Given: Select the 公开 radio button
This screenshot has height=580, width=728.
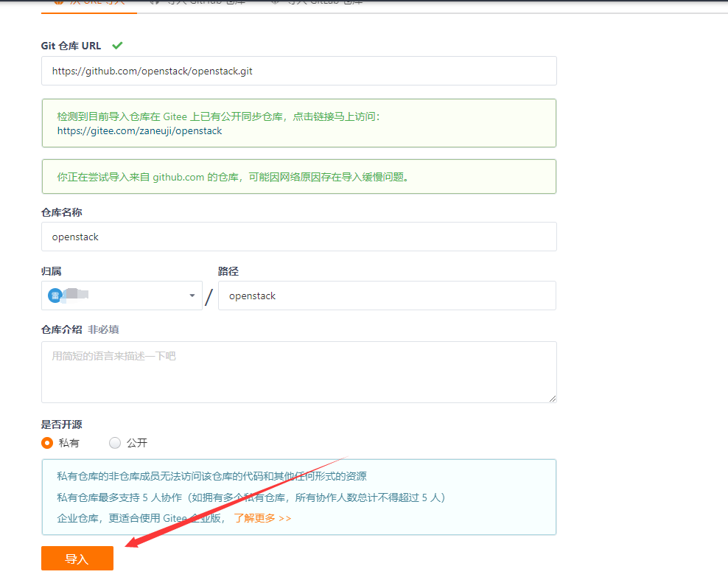Looking at the screenshot, I should click(115, 443).
